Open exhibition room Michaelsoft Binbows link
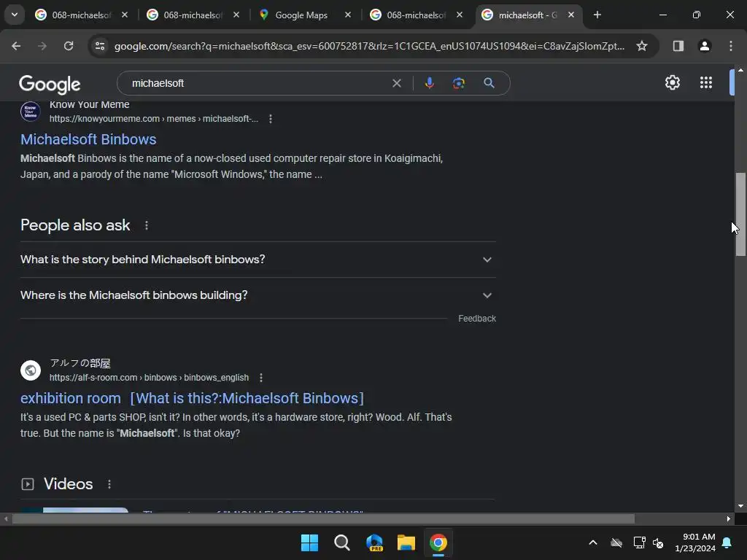The image size is (747, 560). point(192,398)
